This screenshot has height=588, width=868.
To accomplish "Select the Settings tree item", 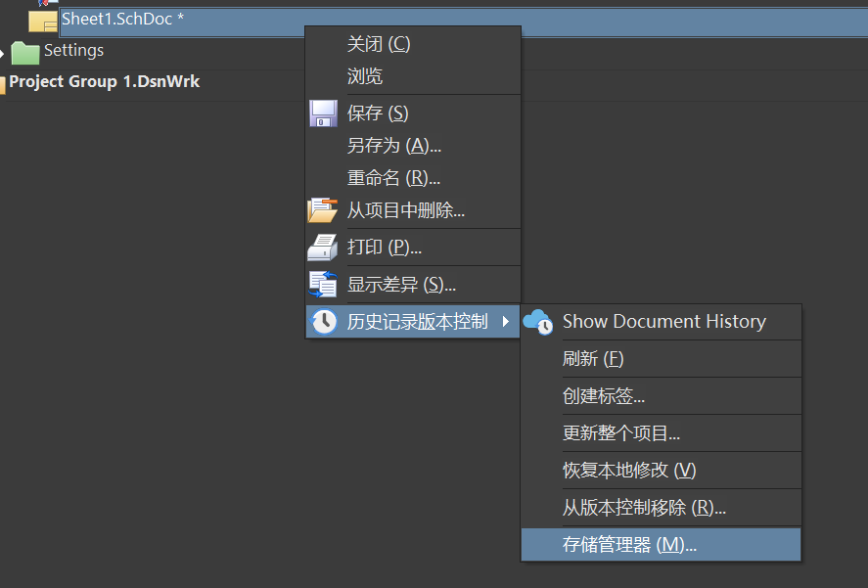I will [73, 50].
